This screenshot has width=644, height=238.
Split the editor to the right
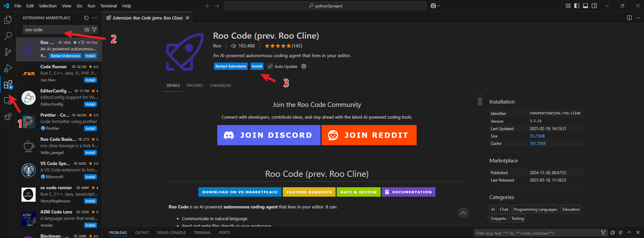coord(629,18)
